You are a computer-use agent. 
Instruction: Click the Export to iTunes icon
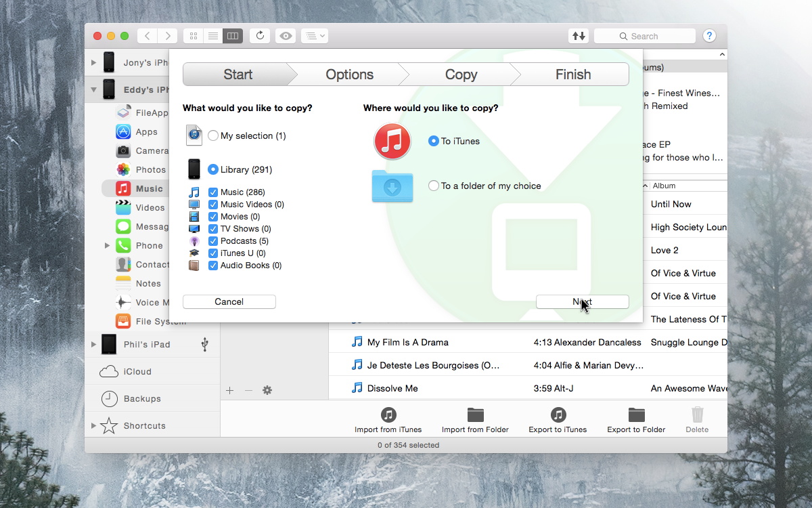tap(558, 415)
